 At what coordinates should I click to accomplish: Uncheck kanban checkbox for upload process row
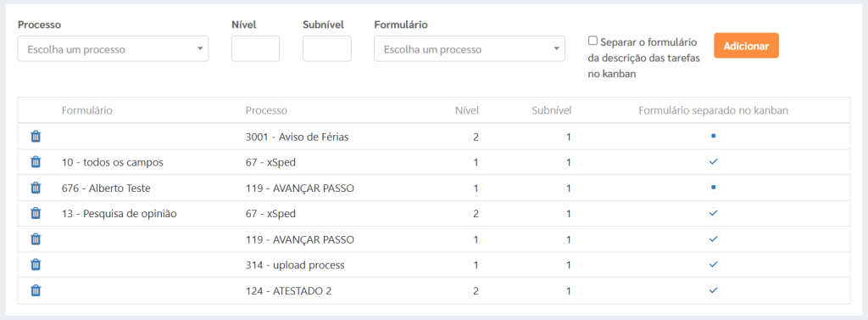point(714,265)
